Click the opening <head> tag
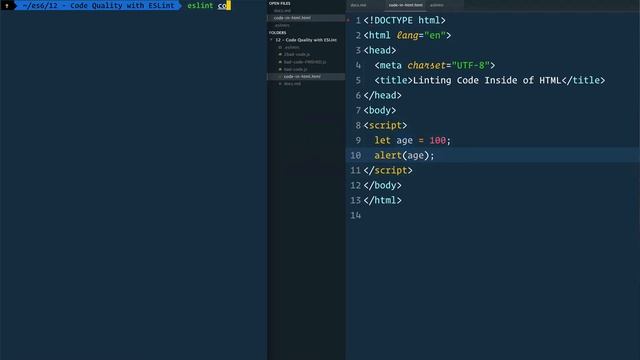This screenshot has height=360, width=640. [x=380, y=51]
